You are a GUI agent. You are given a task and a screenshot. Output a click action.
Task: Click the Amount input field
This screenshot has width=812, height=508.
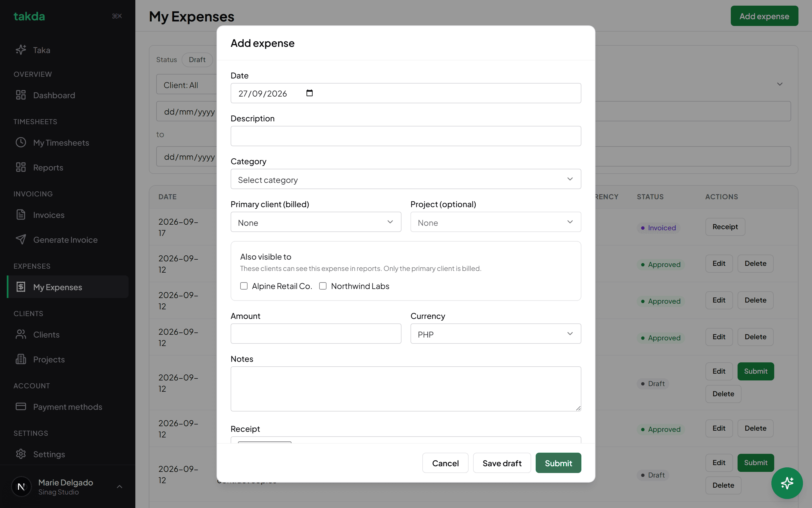[x=316, y=334]
